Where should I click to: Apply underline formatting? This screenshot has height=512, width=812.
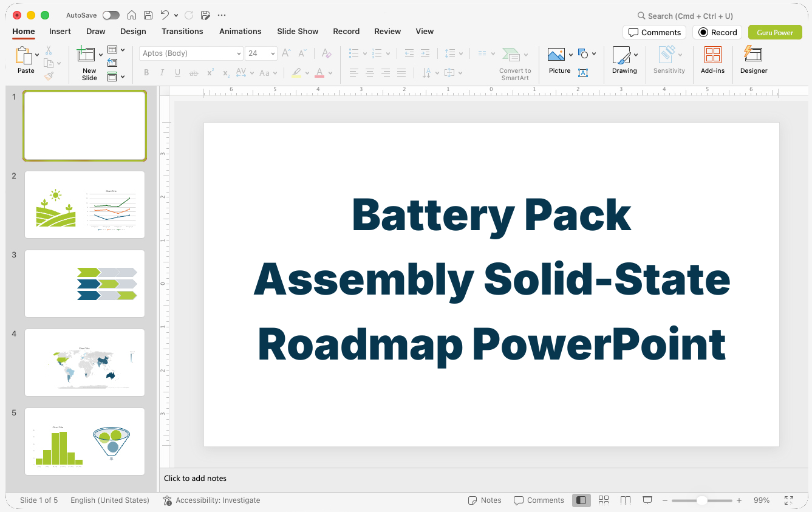click(177, 73)
